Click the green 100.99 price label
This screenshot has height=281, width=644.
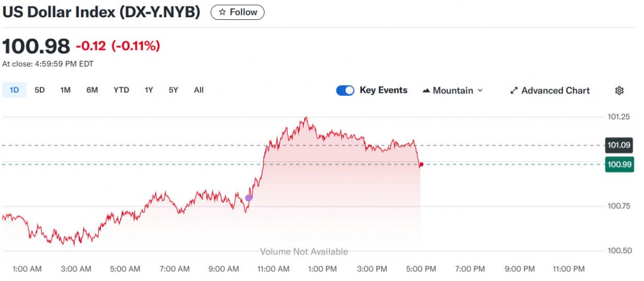tap(619, 164)
